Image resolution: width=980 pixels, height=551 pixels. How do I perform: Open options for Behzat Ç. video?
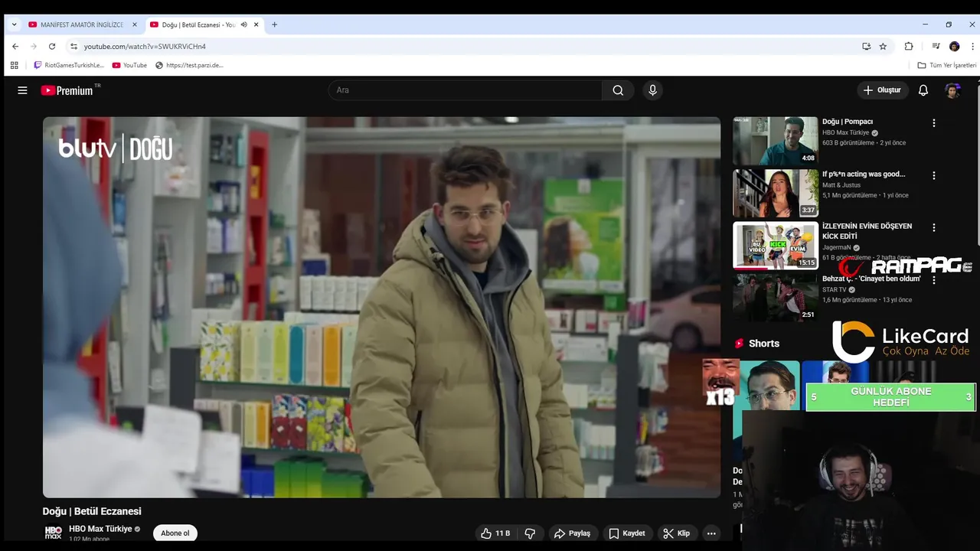pyautogui.click(x=933, y=280)
